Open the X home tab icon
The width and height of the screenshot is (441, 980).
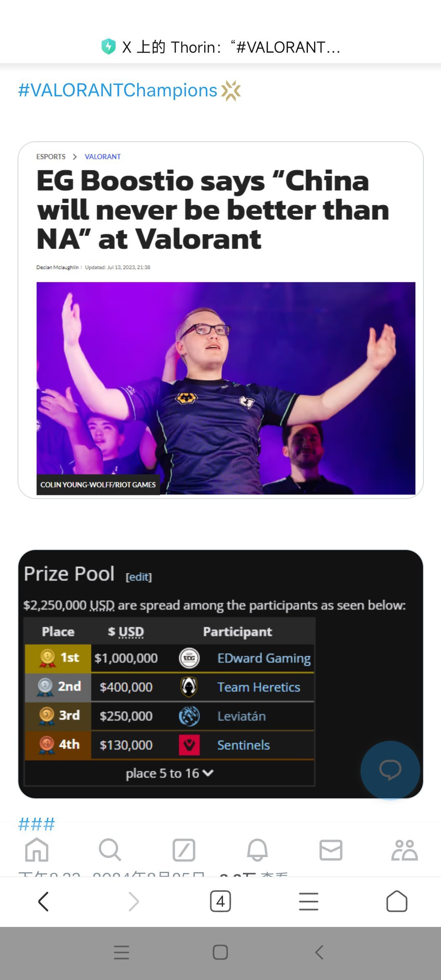pos(37,850)
